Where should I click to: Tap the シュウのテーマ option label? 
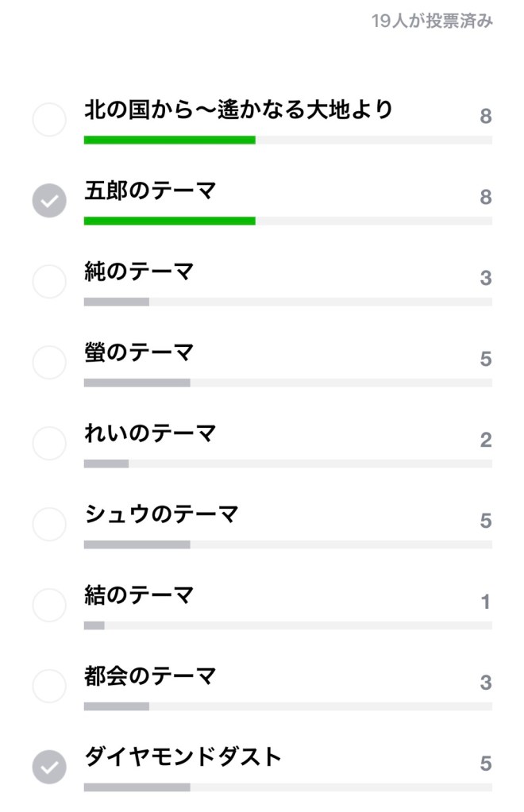click(x=161, y=514)
